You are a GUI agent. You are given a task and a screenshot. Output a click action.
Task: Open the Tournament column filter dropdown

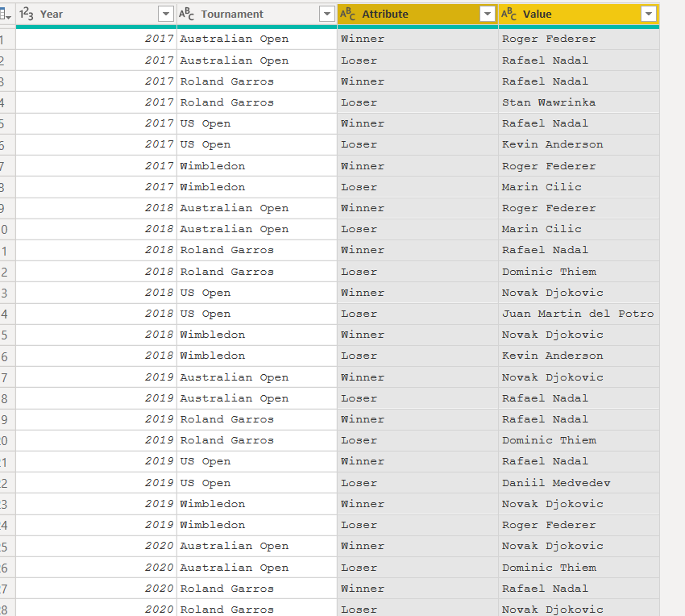click(x=326, y=14)
